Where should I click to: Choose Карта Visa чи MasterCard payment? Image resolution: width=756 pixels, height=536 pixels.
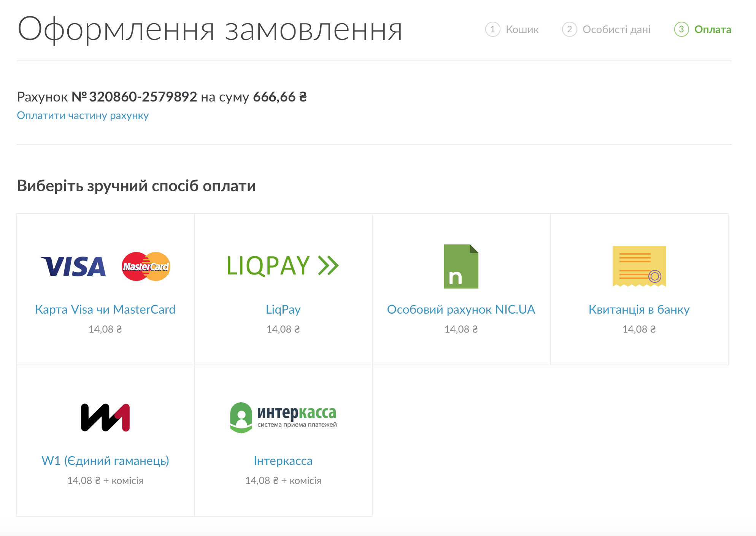pos(105,309)
